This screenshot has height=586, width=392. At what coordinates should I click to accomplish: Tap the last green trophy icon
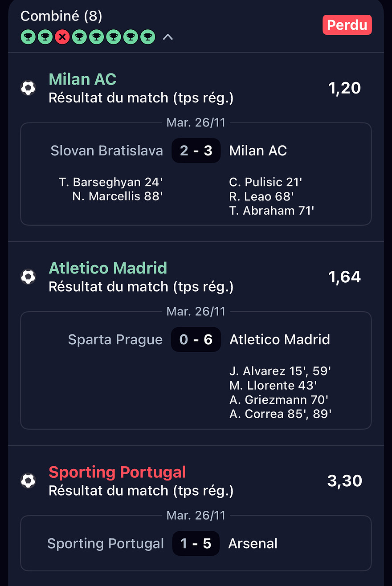147,37
